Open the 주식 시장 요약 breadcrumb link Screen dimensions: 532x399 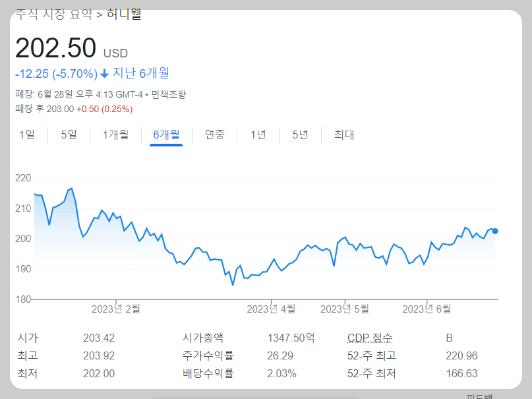tap(54, 15)
